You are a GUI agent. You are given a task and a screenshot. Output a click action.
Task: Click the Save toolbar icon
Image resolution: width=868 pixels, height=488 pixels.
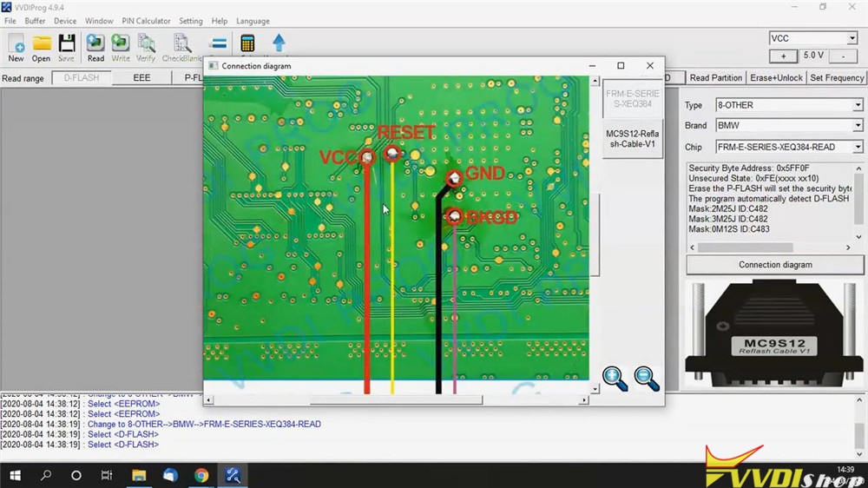point(67,47)
